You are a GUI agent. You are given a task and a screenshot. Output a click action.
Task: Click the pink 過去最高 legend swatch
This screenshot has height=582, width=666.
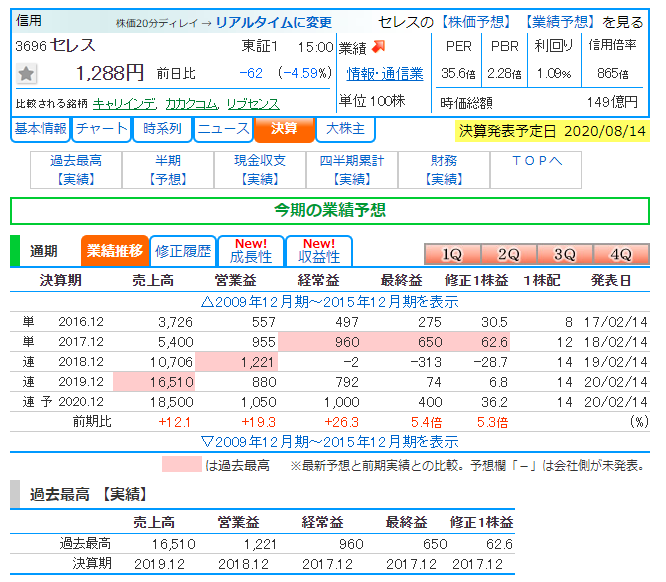pyautogui.click(x=181, y=464)
